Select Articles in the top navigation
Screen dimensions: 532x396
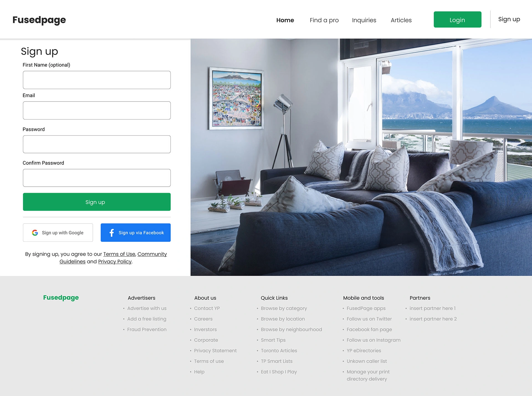(401, 20)
